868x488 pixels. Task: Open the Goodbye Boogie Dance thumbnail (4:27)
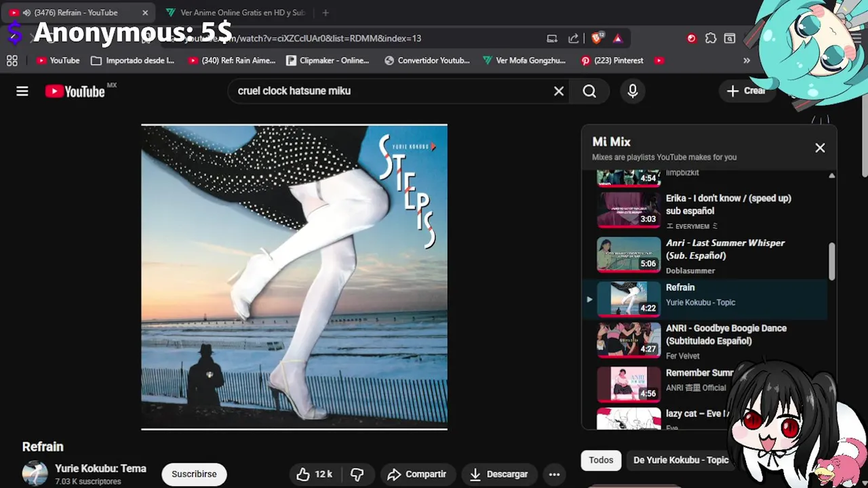tap(629, 340)
